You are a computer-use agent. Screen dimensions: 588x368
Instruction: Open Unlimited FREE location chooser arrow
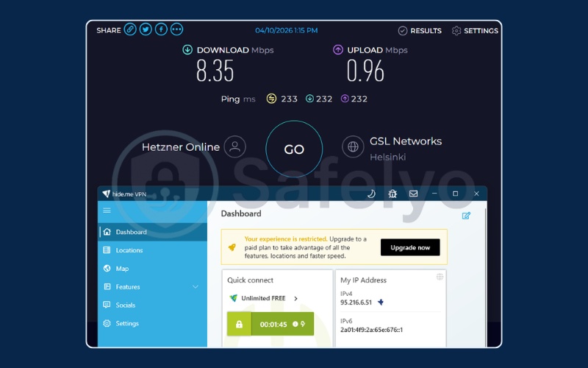296,299
